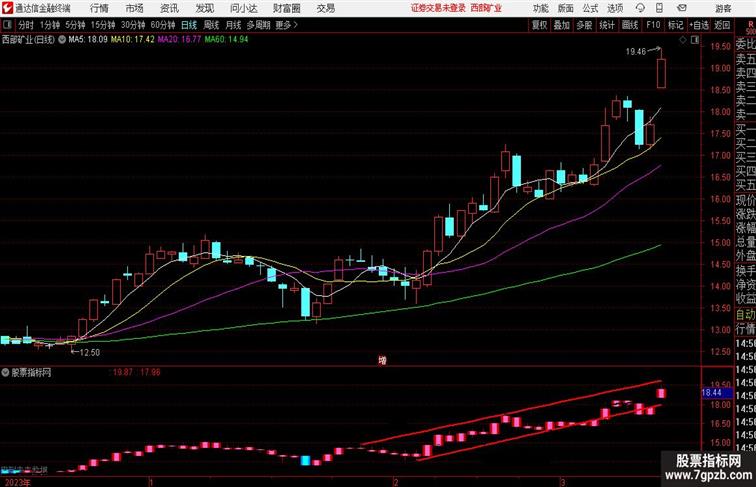
Task: Switch to the 1分钟 period tab
Action: pyautogui.click(x=50, y=25)
